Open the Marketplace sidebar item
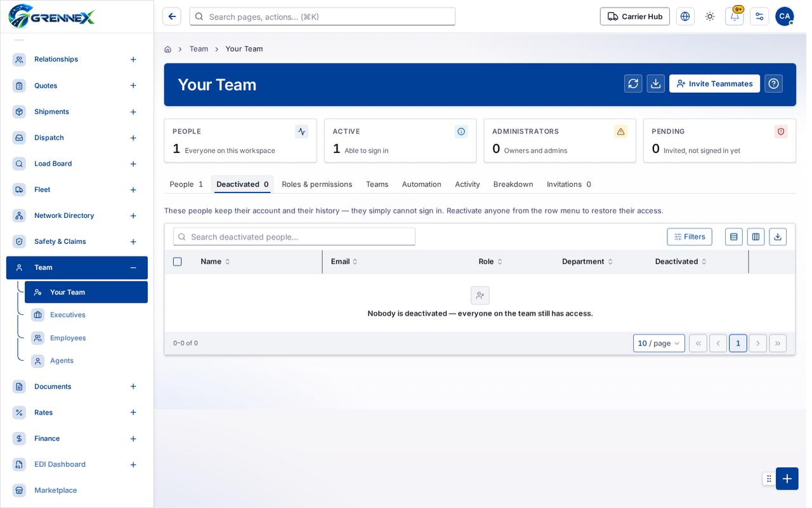 click(x=77, y=490)
